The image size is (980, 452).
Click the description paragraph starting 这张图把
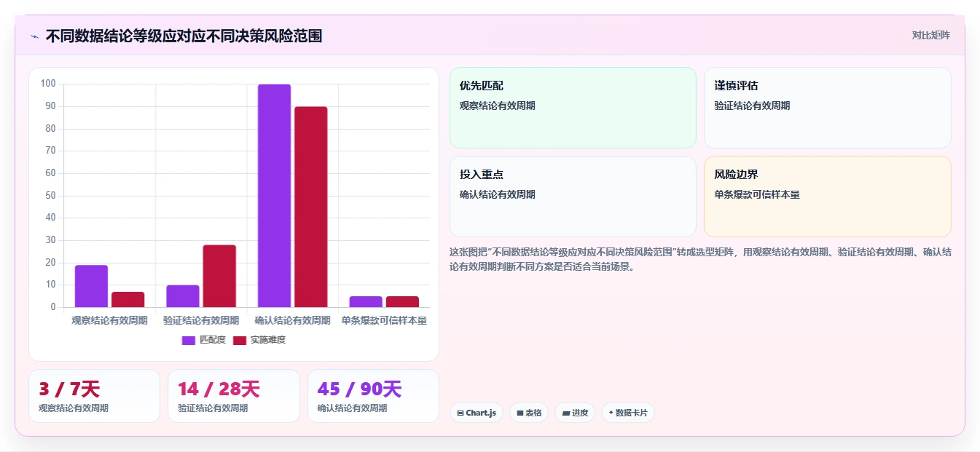click(x=700, y=259)
